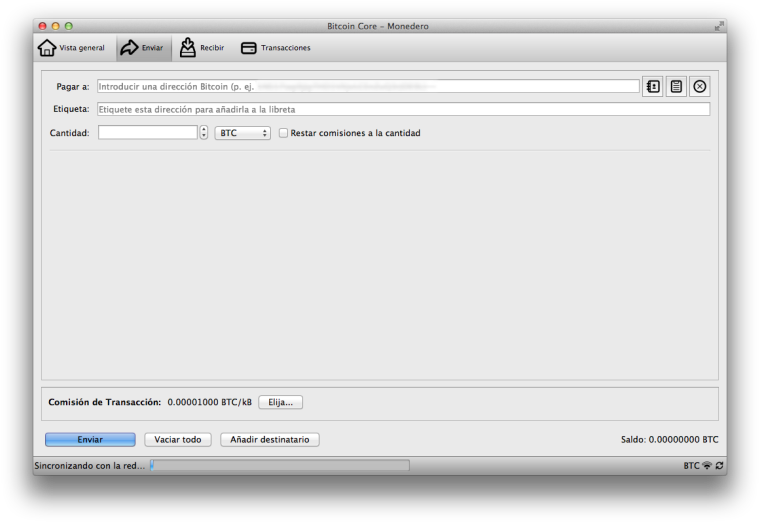
Task: Go to the Transacciones tab
Action: coord(276,48)
